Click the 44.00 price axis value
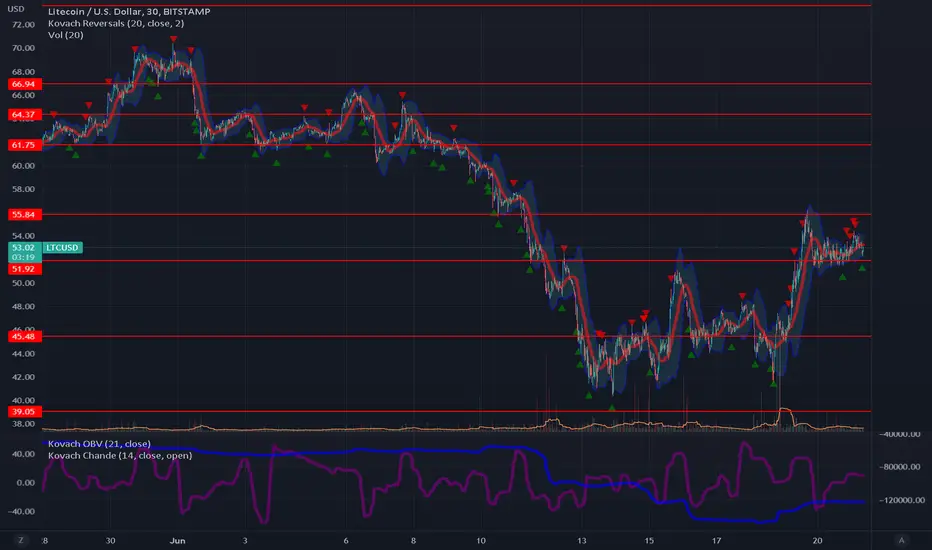This screenshot has width=932, height=550. (x=23, y=354)
